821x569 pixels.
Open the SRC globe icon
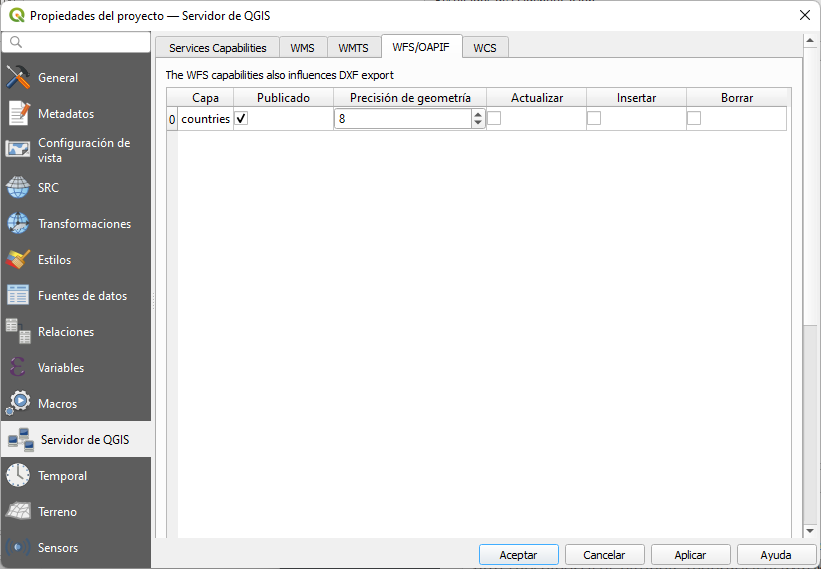tap(18, 187)
